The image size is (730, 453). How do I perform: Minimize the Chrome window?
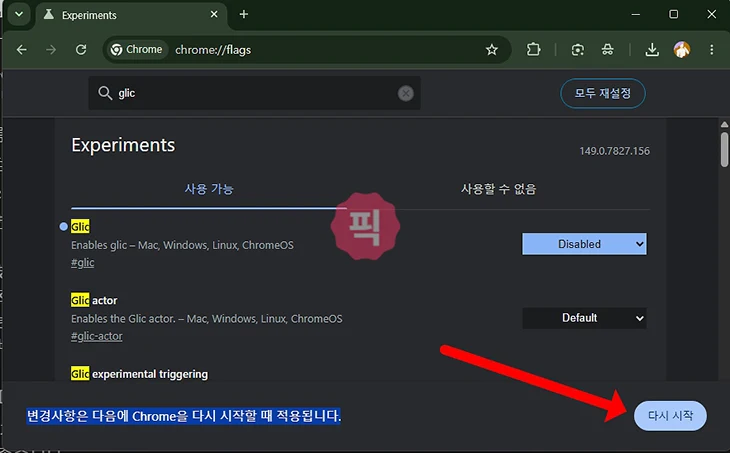[x=635, y=14]
